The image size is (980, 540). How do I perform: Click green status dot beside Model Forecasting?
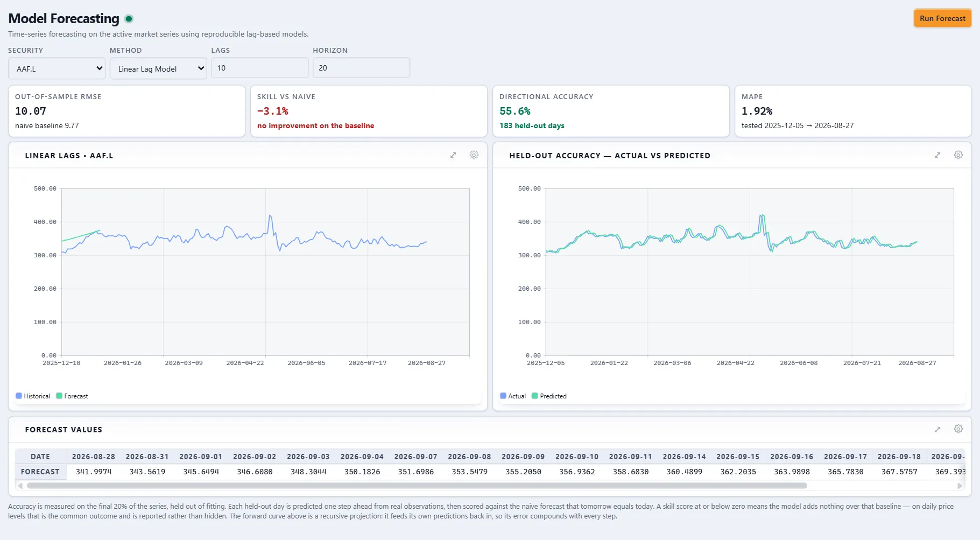(129, 19)
